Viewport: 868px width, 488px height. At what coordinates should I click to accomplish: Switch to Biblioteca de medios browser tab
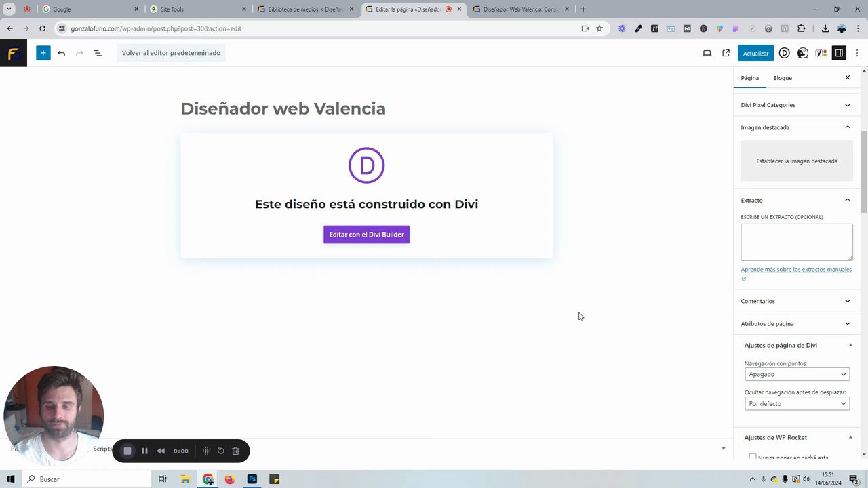click(305, 9)
